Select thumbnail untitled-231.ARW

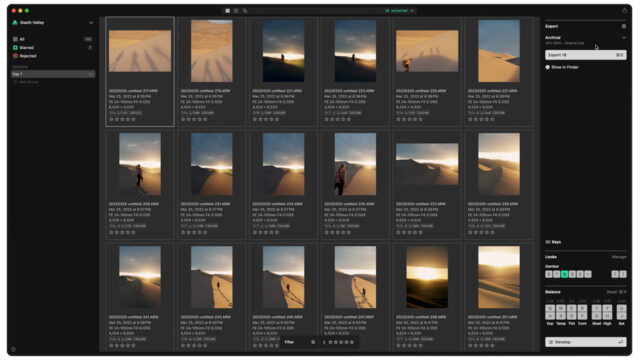[x=211, y=164]
